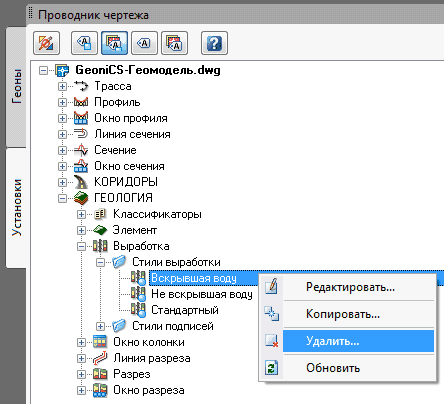The height and width of the screenshot is (404, 444).
Task: Open the Установки side tab
Action: pos(16,208)
